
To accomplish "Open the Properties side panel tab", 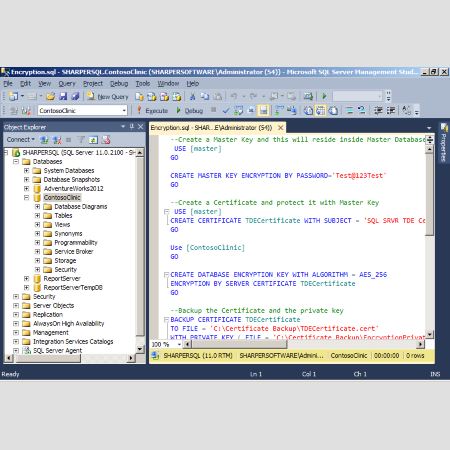I will pyautogui.click(x=444, y=143).
